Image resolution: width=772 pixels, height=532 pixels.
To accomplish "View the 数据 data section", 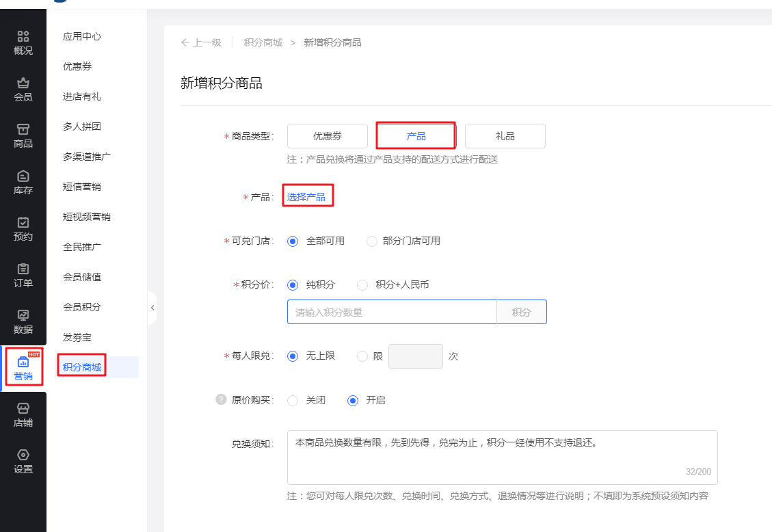I will (x=23, y=322).
